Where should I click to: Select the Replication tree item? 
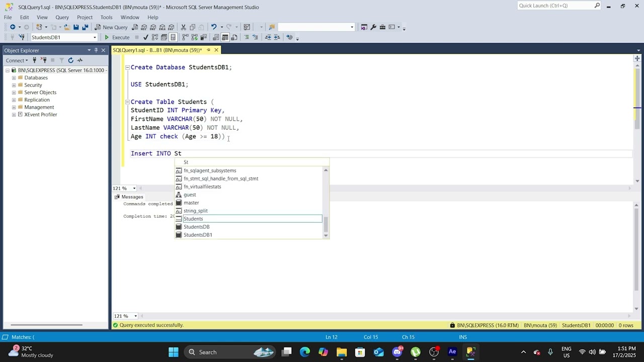click(37, 100)
